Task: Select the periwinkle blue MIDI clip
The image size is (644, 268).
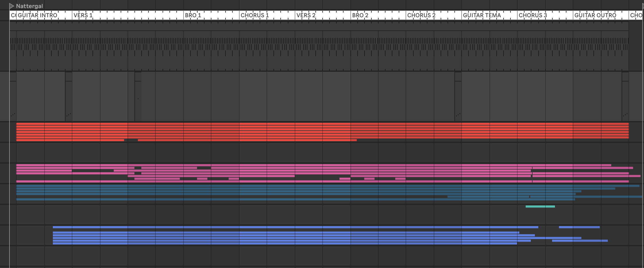Action: coord(330,235)
